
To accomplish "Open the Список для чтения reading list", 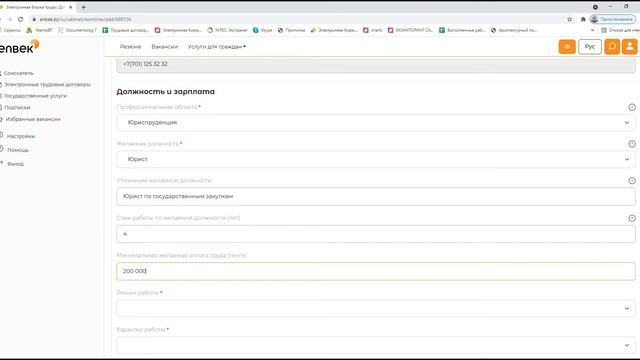I will [x=620, y=30].
